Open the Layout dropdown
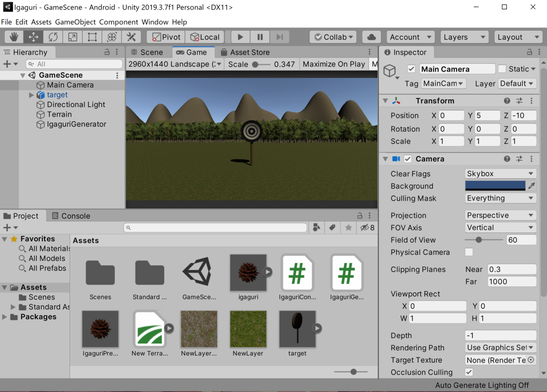This screenshot has height=392, width=547. point(518,37)
